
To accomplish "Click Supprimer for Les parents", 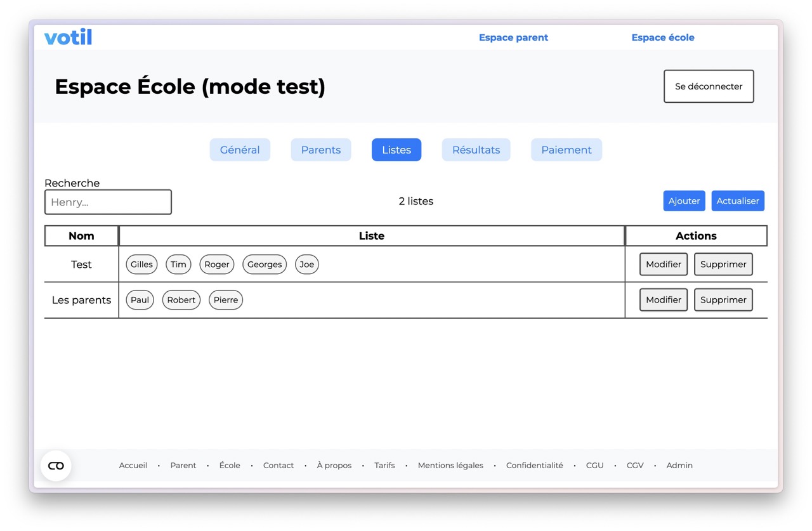I will [x=723, y=299].
